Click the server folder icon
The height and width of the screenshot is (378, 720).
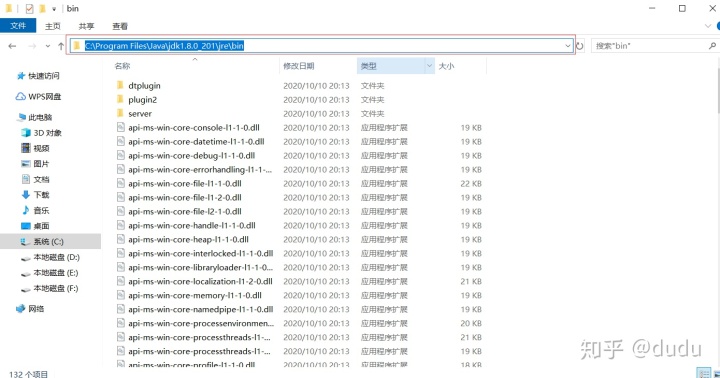120,113
